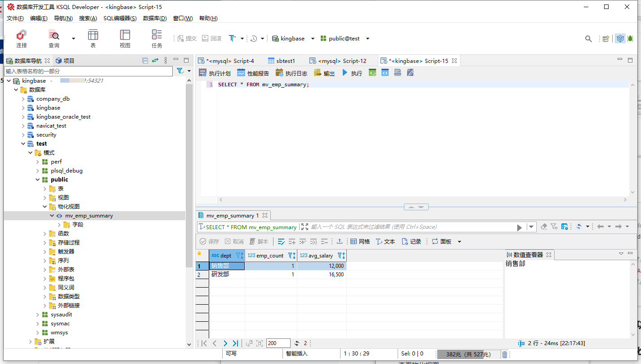Expand the 函数 (functions) node
The height and width of the screenshot is (364, 641).
click(45, 234)
